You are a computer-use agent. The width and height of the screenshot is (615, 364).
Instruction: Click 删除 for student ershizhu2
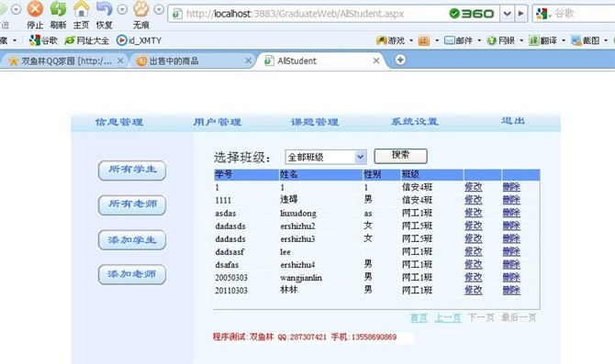coord(511,226)
